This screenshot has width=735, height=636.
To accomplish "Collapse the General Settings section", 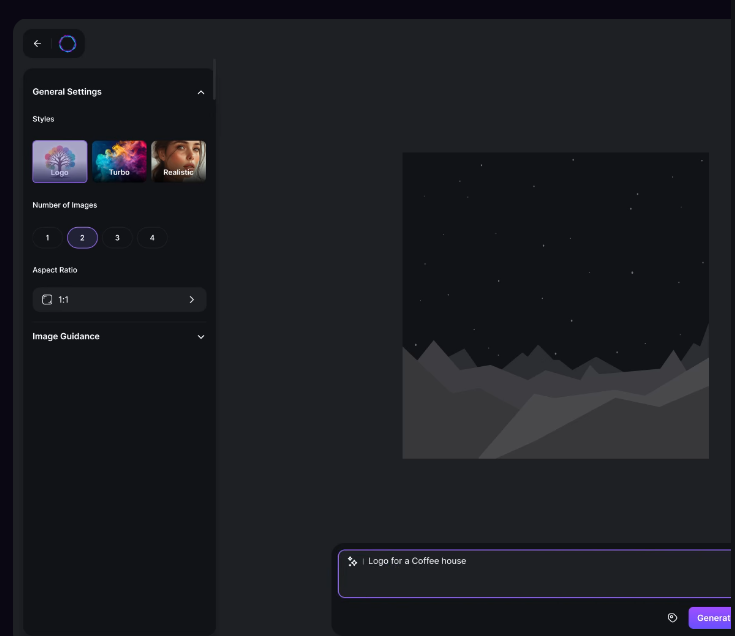I will pyautogui.click(x=201, y=92).
